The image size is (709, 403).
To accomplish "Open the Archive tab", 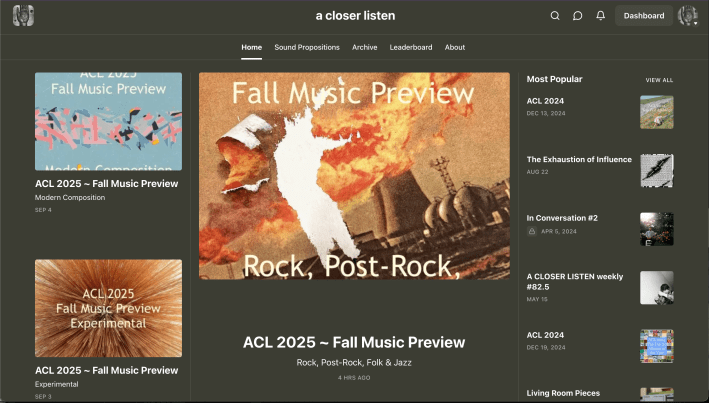I will (364, 47).
